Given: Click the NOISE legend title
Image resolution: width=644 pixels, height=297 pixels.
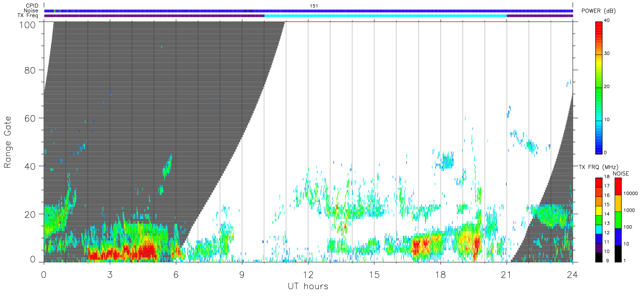Looking at the screenshot, I should [621, 173].
